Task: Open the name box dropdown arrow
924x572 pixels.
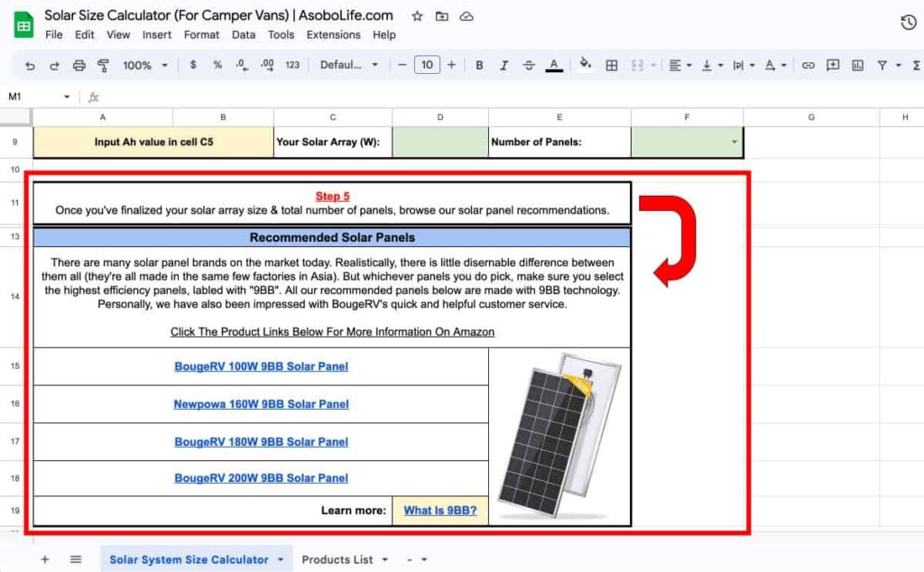Action: (67, 97)
